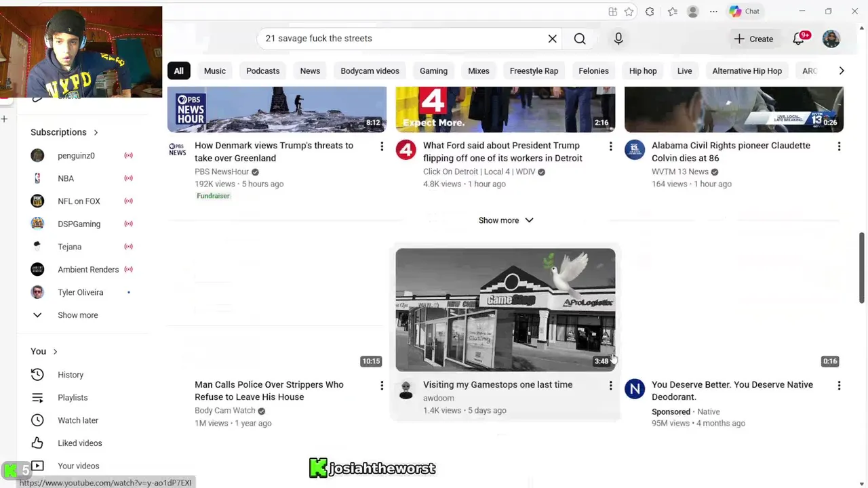Open WVTM 13 News channel avatar
Image resolution: width=868 pixels, height=488 pixels.
[634, 150]
